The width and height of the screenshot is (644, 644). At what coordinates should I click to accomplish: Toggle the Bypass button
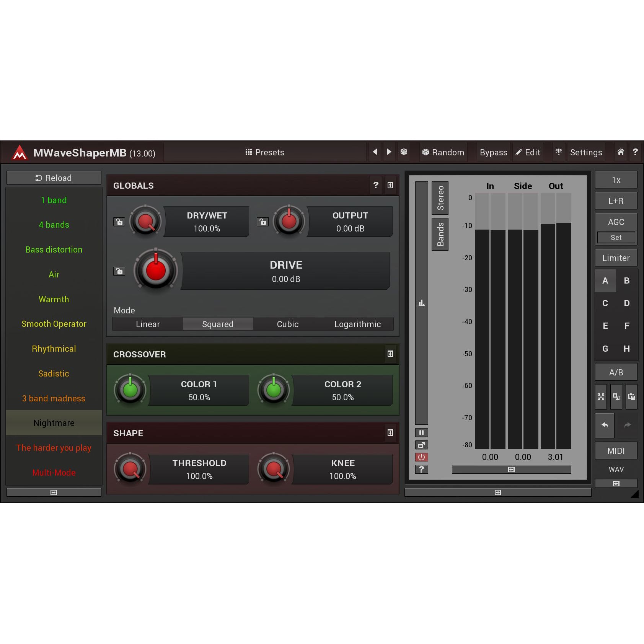point(493,152)
